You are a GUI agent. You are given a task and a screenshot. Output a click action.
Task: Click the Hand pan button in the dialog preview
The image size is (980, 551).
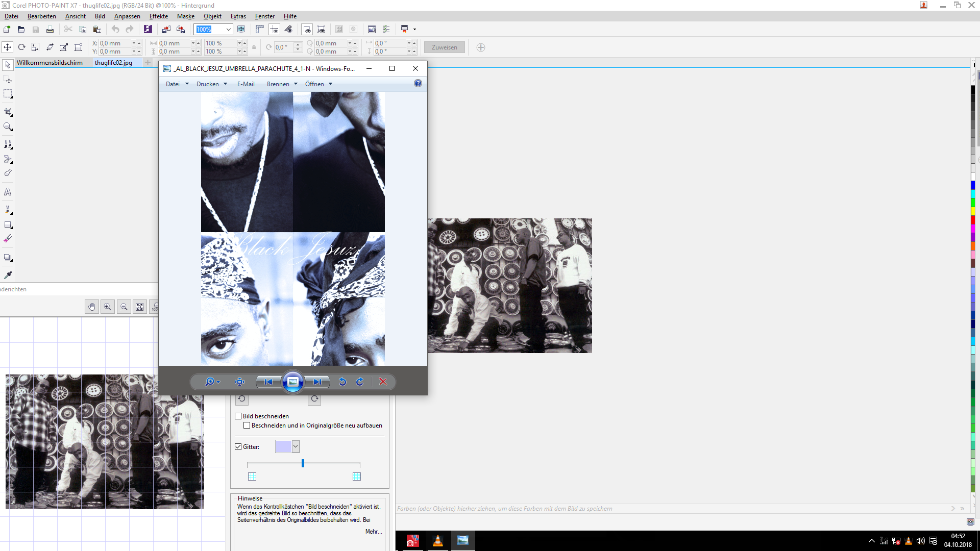(92, 307)
